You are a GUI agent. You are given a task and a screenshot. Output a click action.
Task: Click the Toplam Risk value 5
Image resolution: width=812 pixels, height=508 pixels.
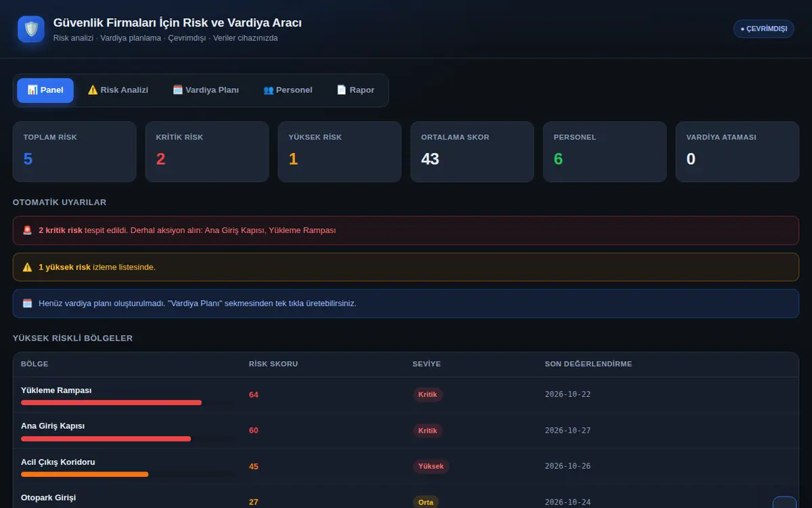pos(28,159)
